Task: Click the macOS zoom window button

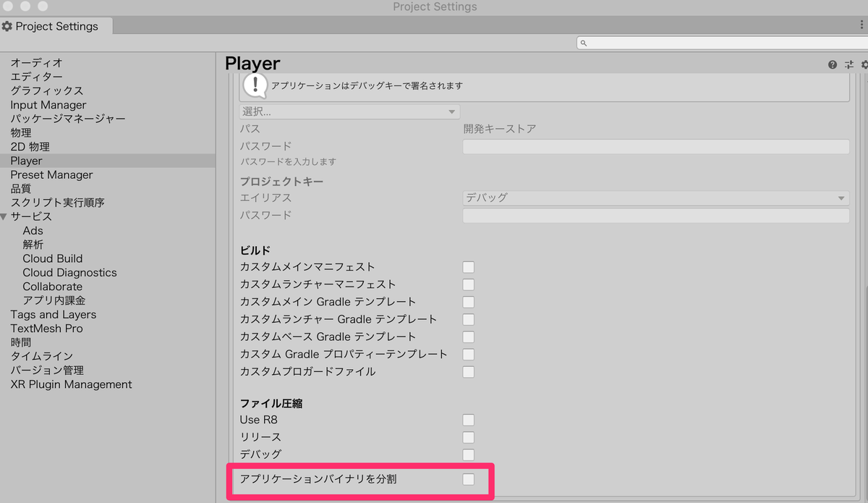Action: tap(43, 6)
